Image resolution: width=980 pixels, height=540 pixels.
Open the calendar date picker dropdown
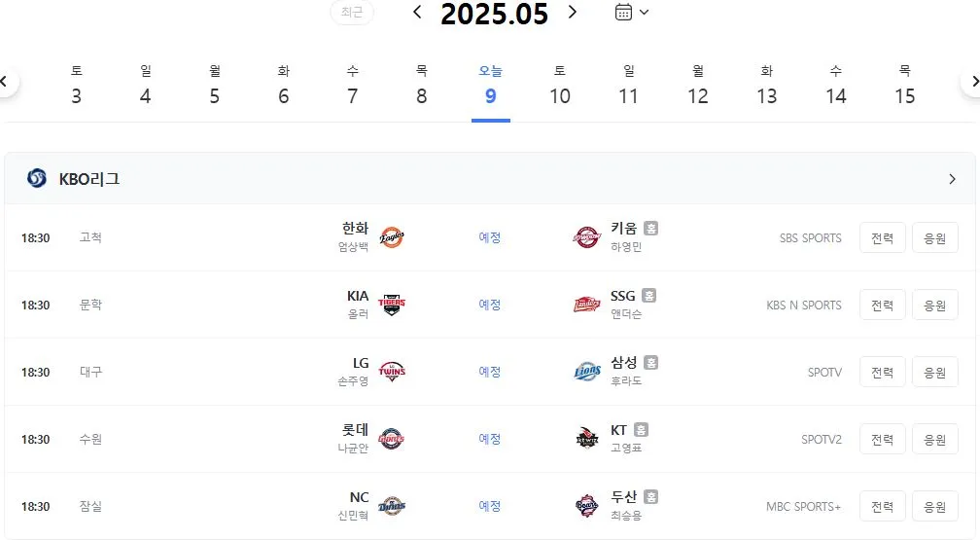pos(632,12)
